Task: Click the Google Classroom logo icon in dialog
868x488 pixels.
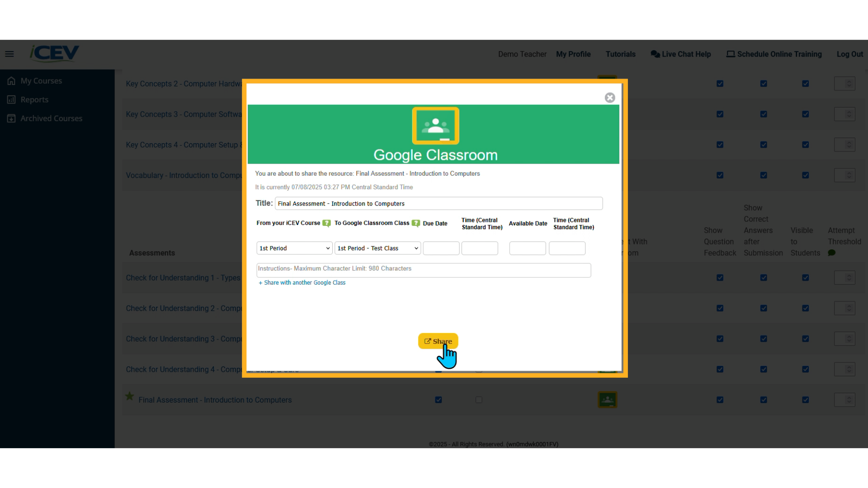Action: pos(435,126)
